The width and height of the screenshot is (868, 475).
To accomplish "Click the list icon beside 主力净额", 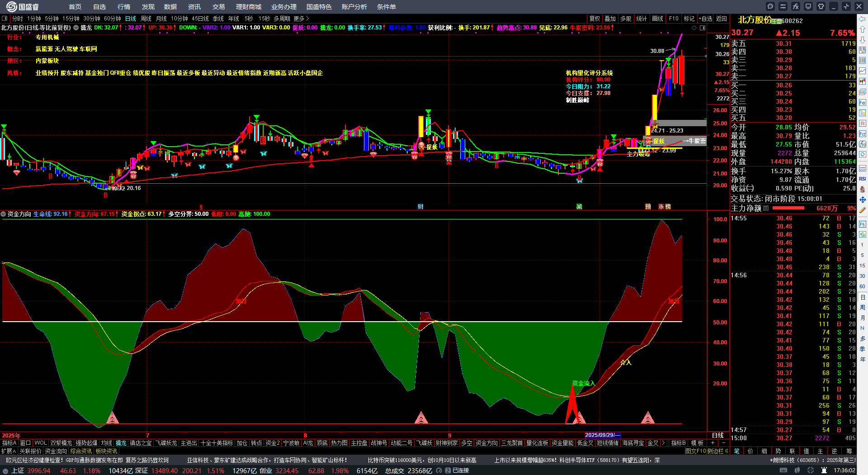I will 766,208.
